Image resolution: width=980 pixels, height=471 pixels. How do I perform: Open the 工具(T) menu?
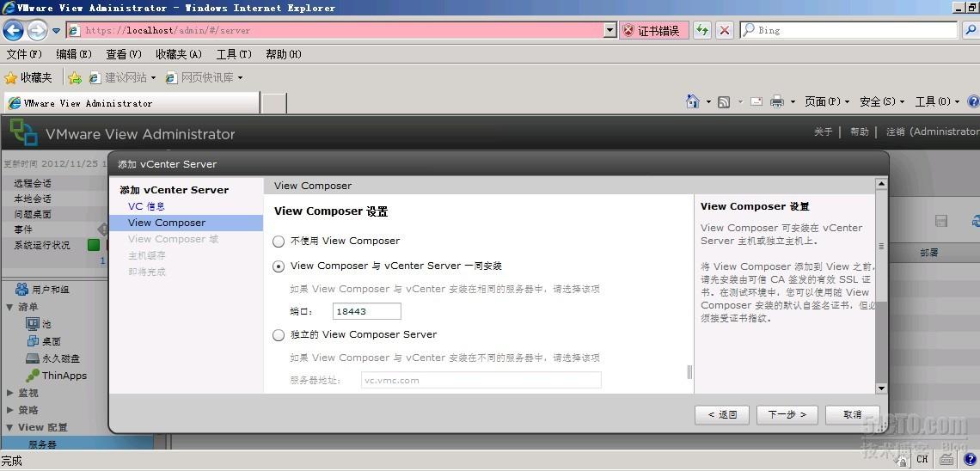click(234, 54)
